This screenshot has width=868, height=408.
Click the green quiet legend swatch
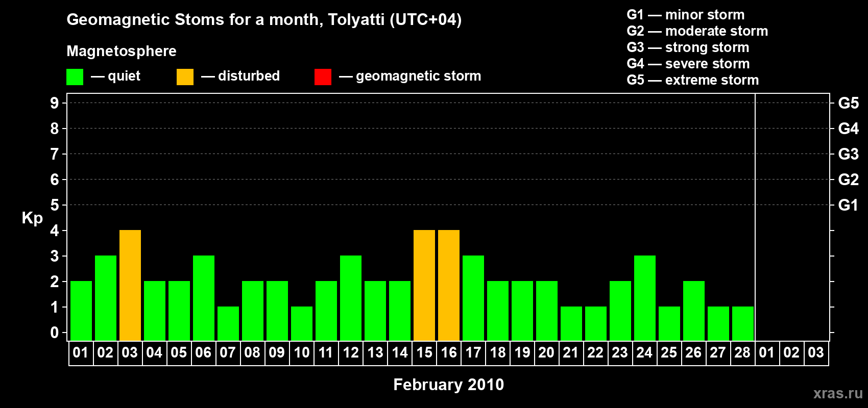tap(75, 77)
